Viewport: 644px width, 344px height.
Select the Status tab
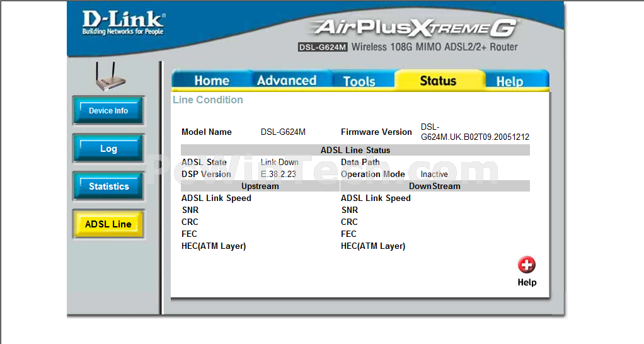[438, 81]
